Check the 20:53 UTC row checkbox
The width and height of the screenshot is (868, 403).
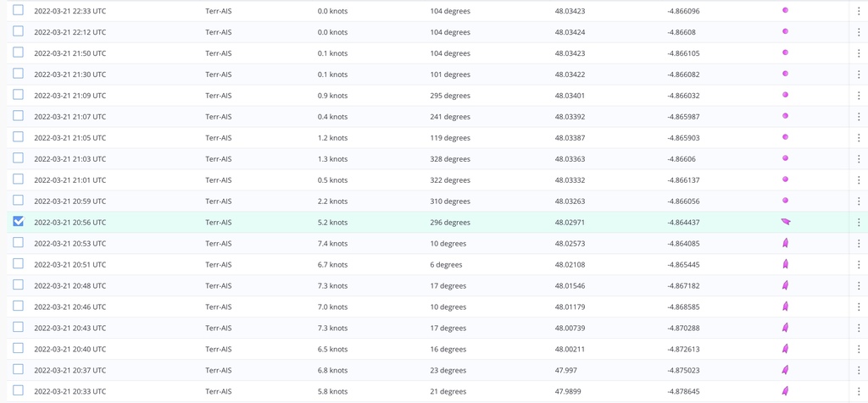coord(19,242)
